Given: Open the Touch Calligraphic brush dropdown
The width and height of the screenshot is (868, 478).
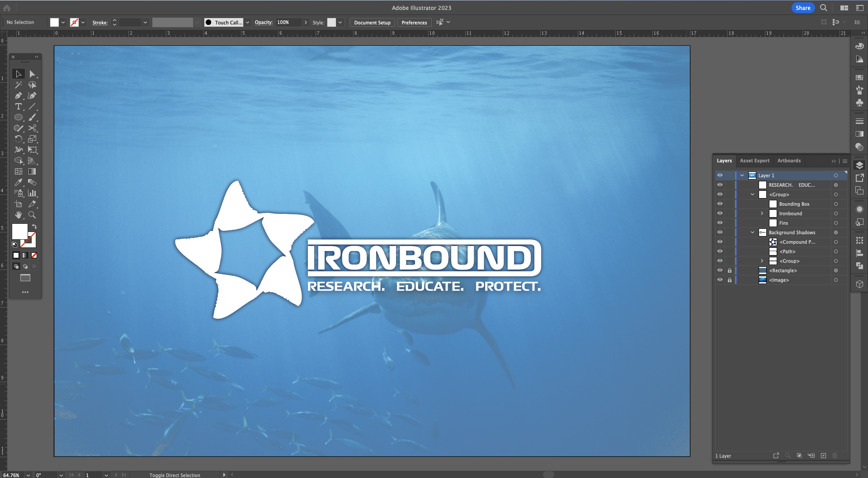Looking at the screenshot, I should coord(247,22).
